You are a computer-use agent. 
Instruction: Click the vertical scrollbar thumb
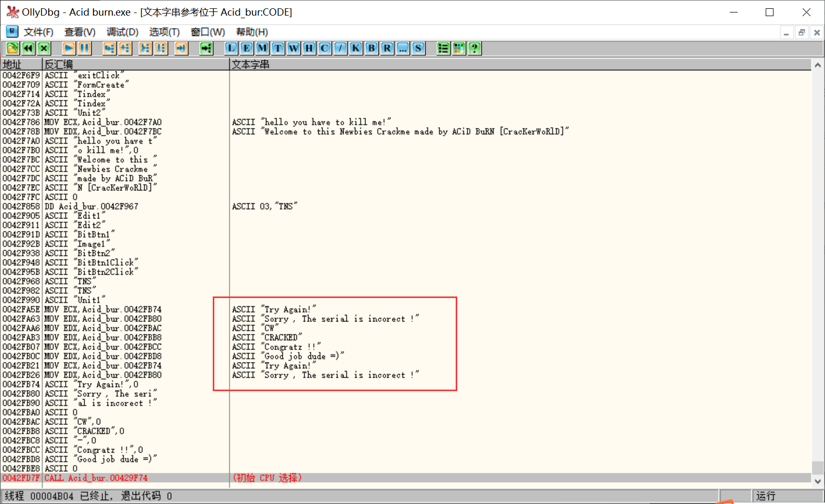(818, 467)
